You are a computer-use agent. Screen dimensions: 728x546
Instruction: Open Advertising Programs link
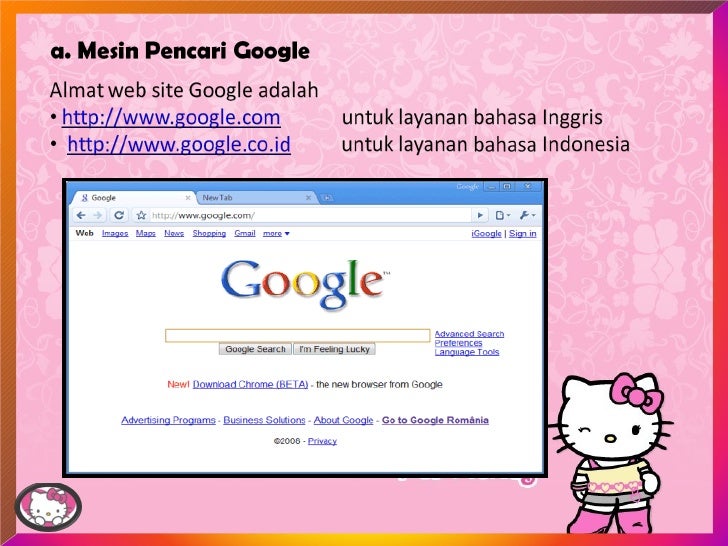[x=168, y=420]
